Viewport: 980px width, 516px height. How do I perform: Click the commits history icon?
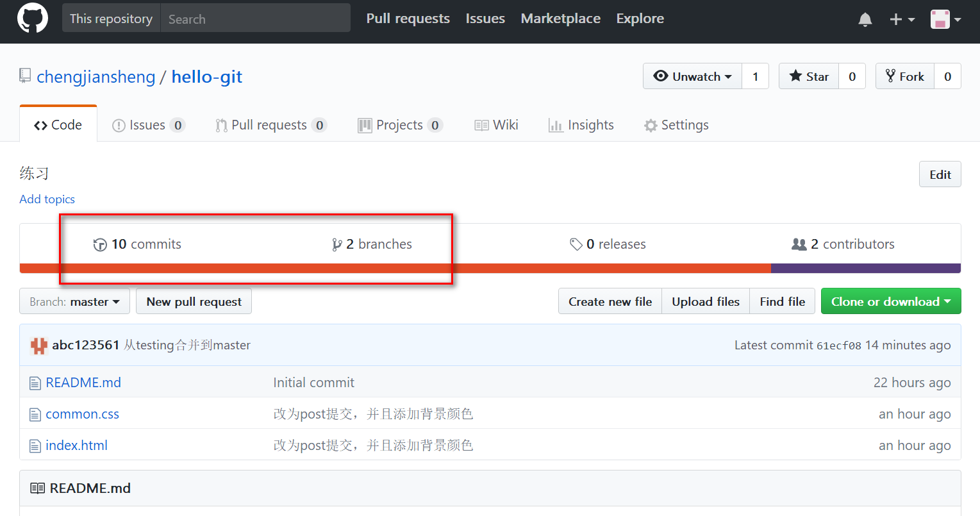(x=100, y=244)
